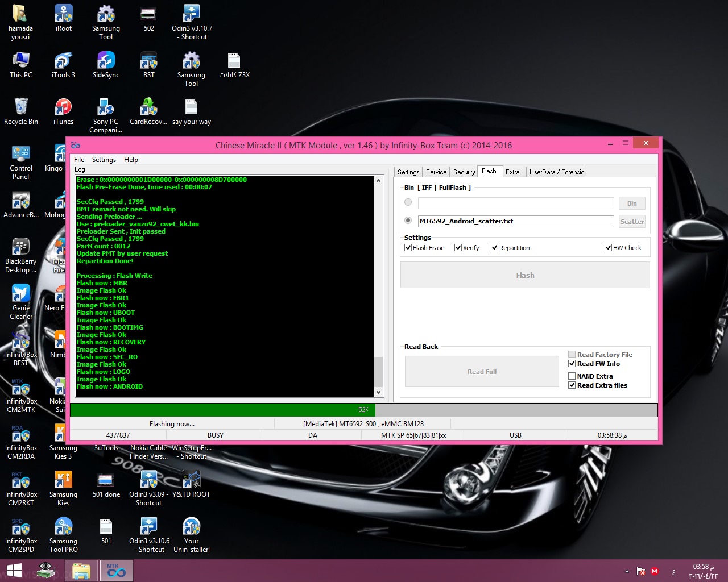This screenshot has width=728, height=582.
Task: Open Odin3 v3.10.7 shortcut icon
Action: [192, 22]
